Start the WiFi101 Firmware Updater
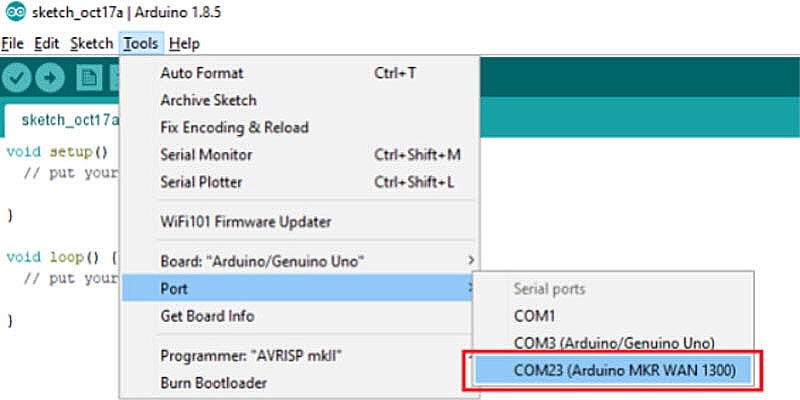800x400 pixels. point(245,221)
